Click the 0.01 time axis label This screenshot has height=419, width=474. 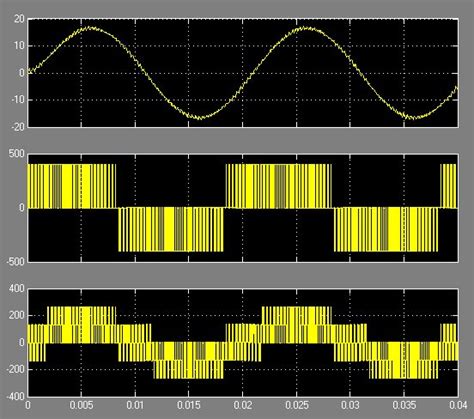tap(135, 406)
